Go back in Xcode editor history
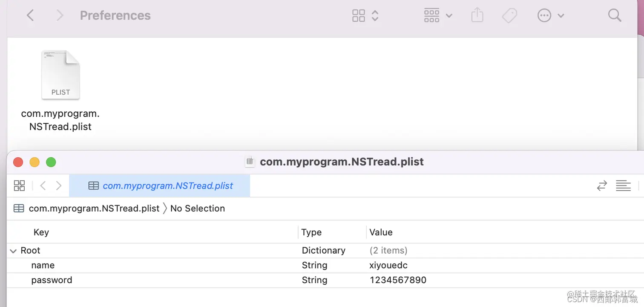 click(x=43, y=185)
